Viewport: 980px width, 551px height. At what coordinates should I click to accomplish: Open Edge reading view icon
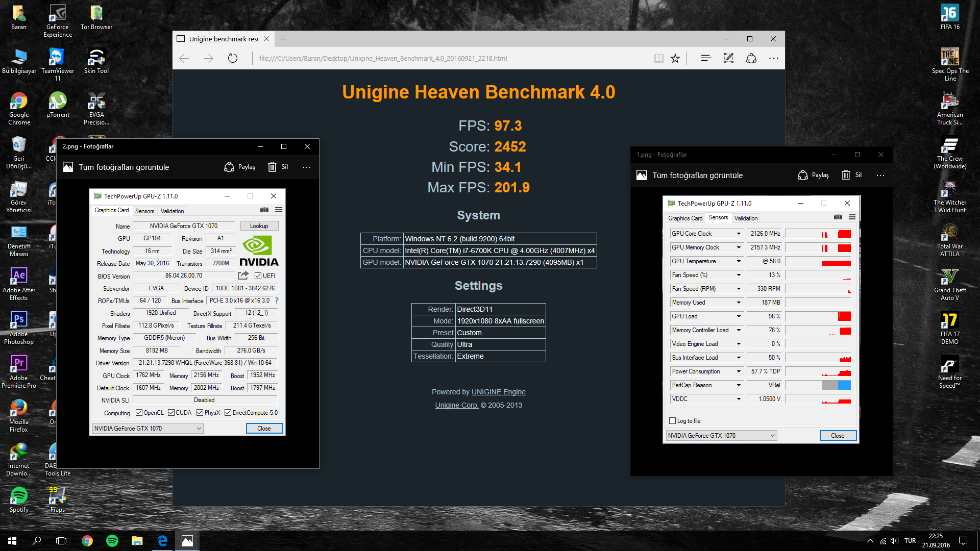pos(658,58)
